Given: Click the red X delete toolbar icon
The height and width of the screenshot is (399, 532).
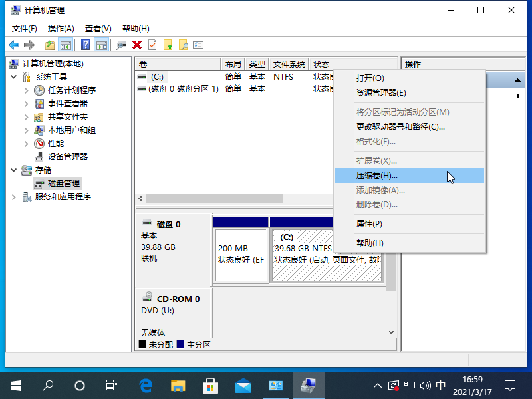Looking at the screenshot, I should pos(137,45).
